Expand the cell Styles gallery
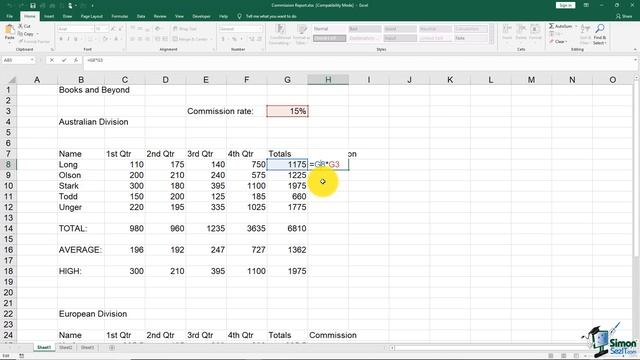This screenshot has height=360, width=640. click(492, 40)
